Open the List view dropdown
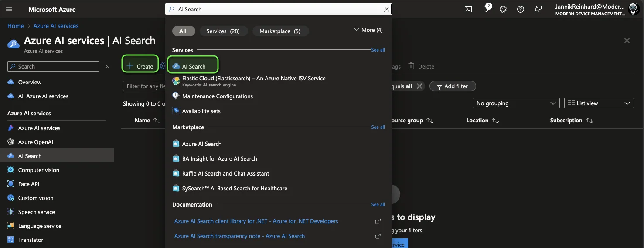Viewport: 644px width, 248px height. click(x=599, y=103)
